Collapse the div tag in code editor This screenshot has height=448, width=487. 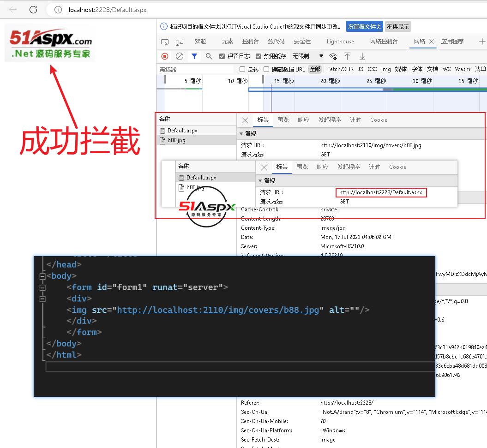coord(42,299)
